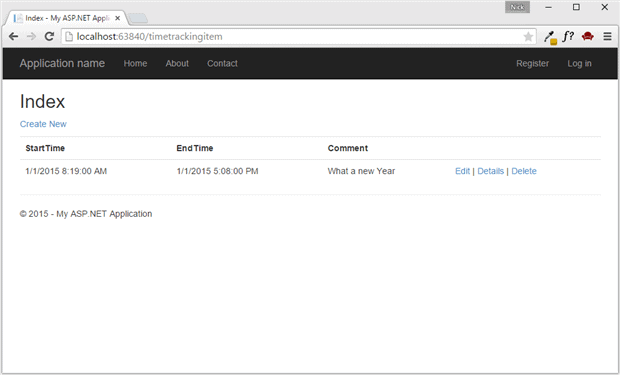Viewport: 620px width, 375px height.
Task: Click the browser forward arrow
Action: 31,36
